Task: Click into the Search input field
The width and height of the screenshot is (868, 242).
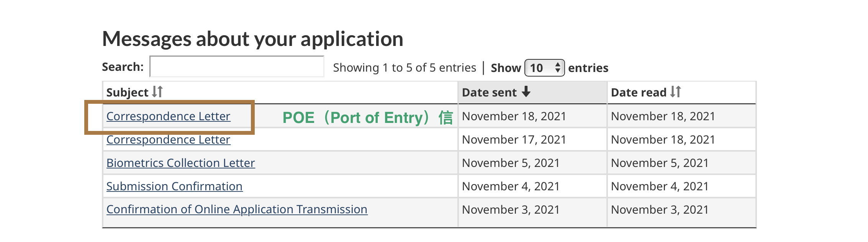Action: [237, 67]
